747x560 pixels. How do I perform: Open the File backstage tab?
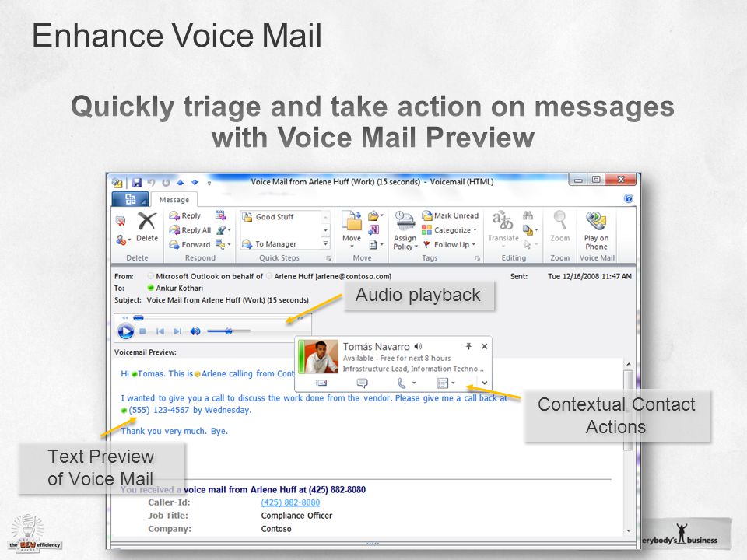click(130, 199)
